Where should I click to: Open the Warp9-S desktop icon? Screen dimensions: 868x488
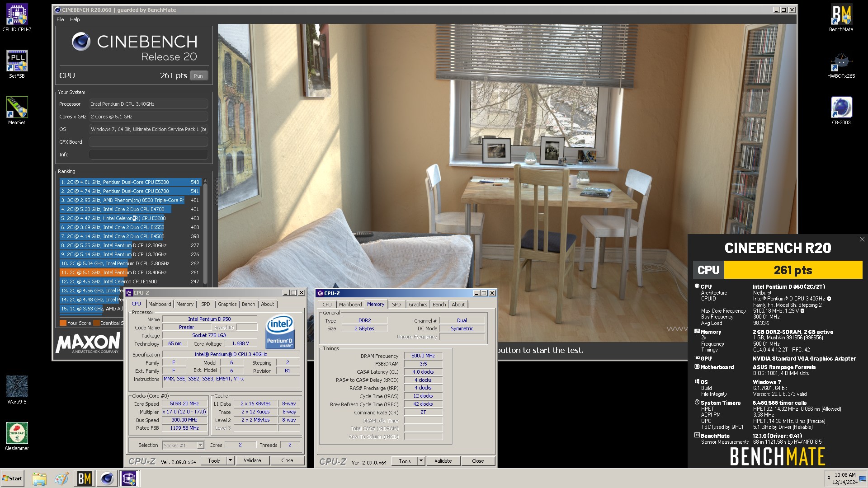point(17,390)
